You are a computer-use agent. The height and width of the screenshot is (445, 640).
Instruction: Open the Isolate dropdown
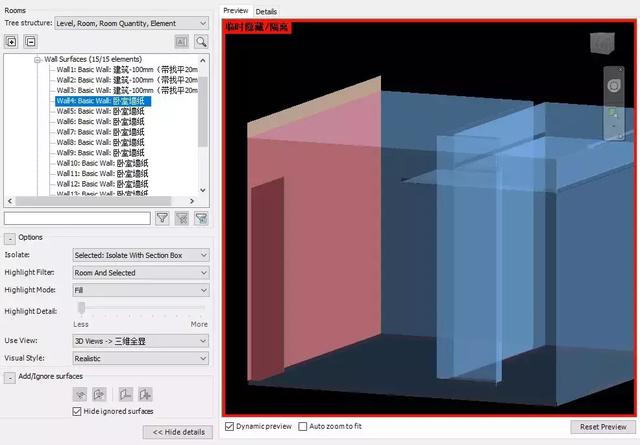tap(141, 255)
